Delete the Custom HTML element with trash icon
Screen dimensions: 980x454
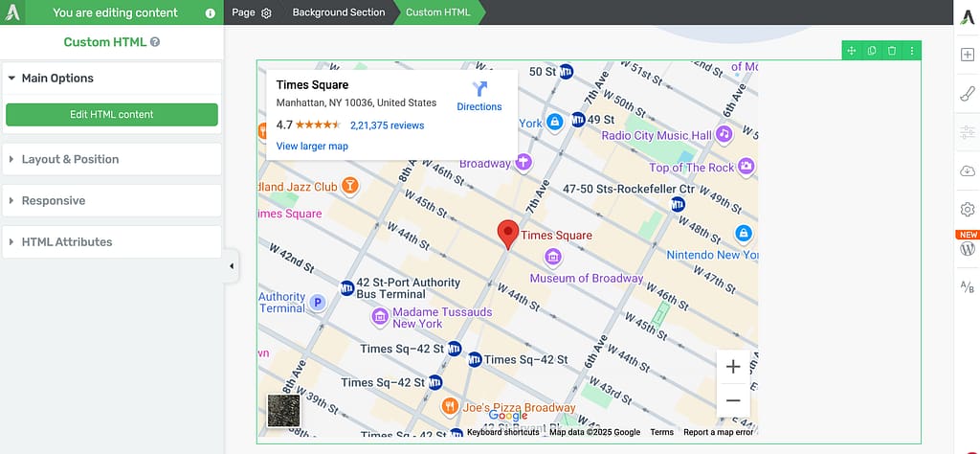click(x=892, y=51)
